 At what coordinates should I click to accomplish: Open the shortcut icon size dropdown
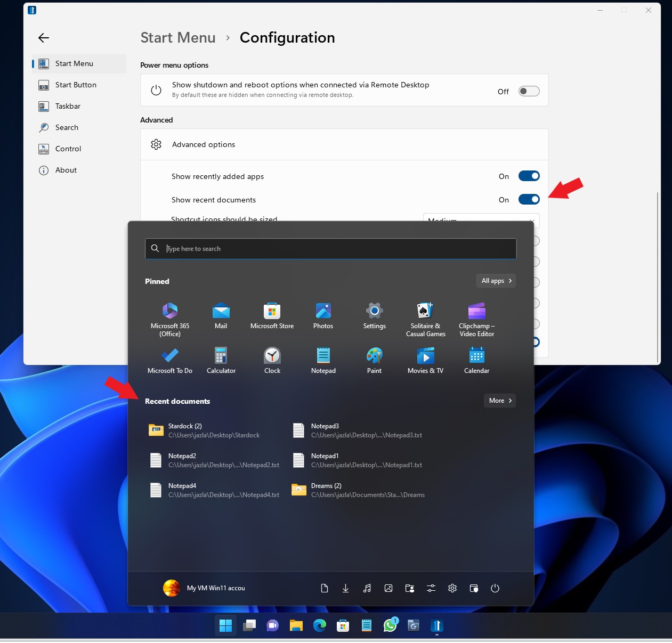tap(481, 218)
